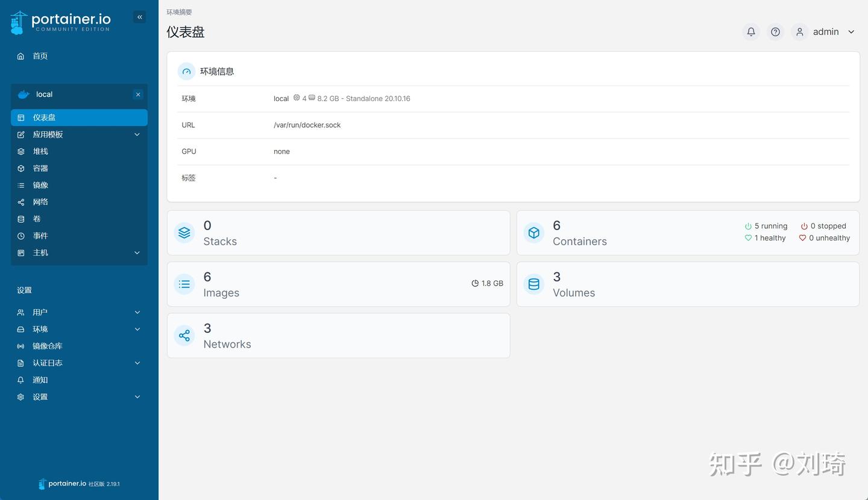
Task: Open the Containers section in sidebar
Action: click(x=40, y=168)
